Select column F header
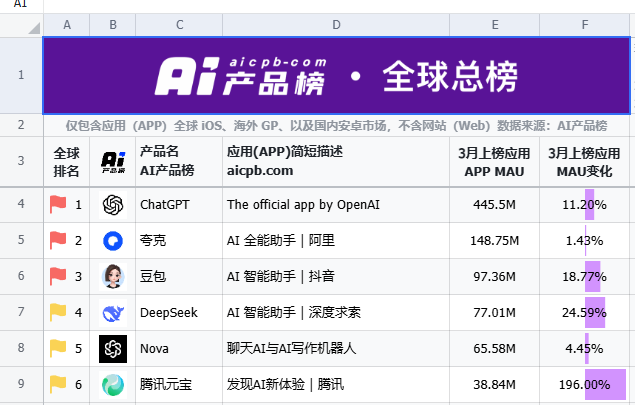 pyautogui.click(x=584, y=25)
